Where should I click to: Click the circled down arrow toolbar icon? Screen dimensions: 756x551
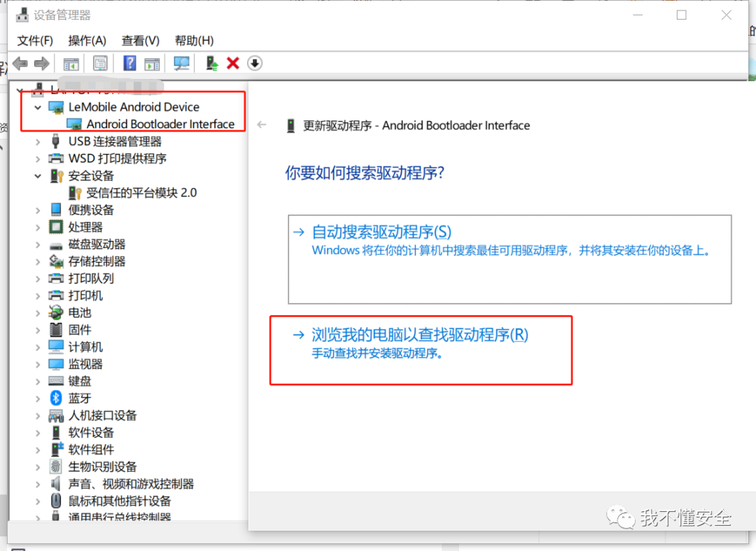255,63
